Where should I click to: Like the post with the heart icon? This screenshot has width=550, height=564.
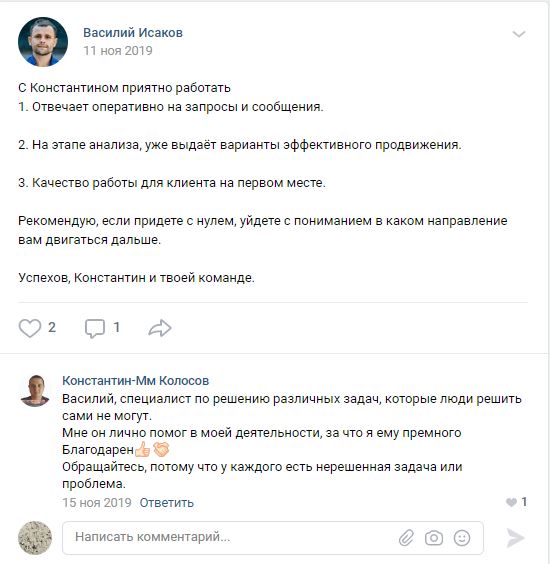tap(29, 328)
